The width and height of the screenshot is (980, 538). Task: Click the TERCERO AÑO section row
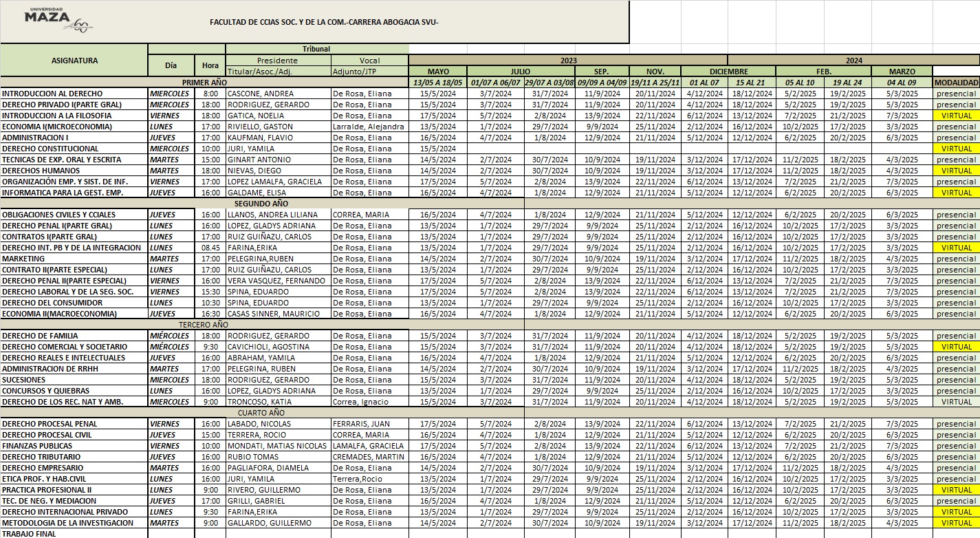pos(262,325)
